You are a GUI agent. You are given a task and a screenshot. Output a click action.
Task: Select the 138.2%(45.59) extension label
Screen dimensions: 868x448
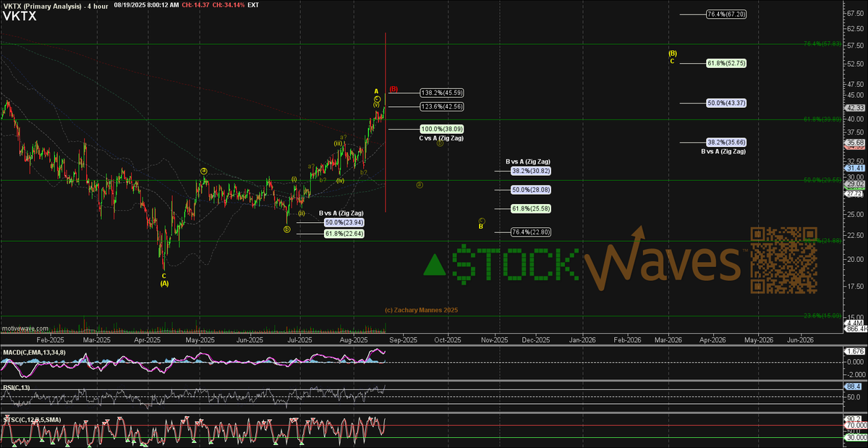click(x=442, y=93)
